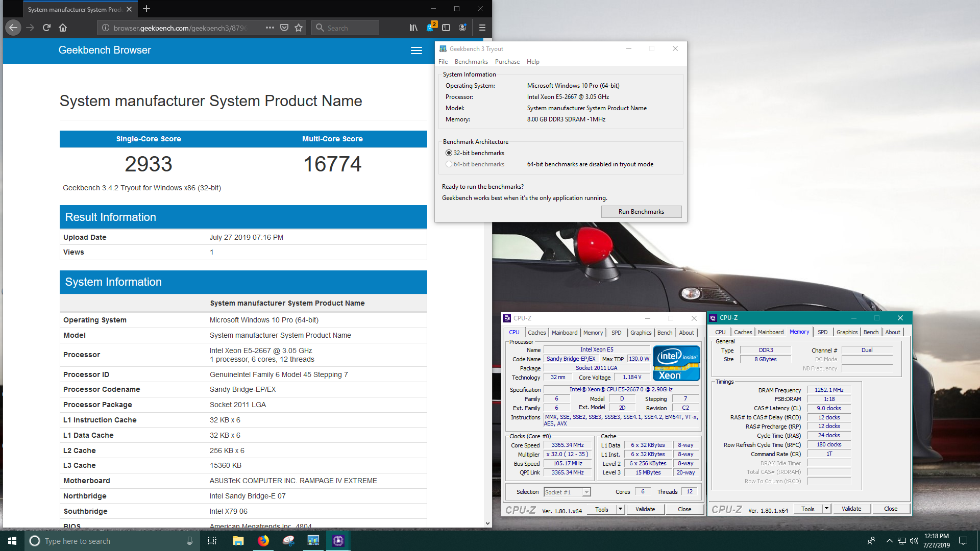The height and width of the screenshot is (551, 980).
Task: Bookmark this page with star icon
Action: [x=299, y=28]
